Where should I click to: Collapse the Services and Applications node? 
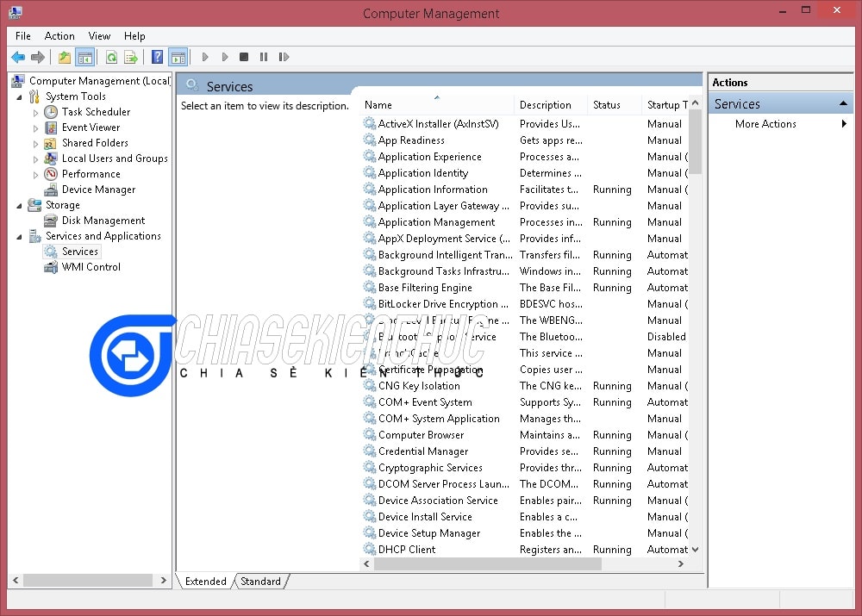tap(19, 237)
